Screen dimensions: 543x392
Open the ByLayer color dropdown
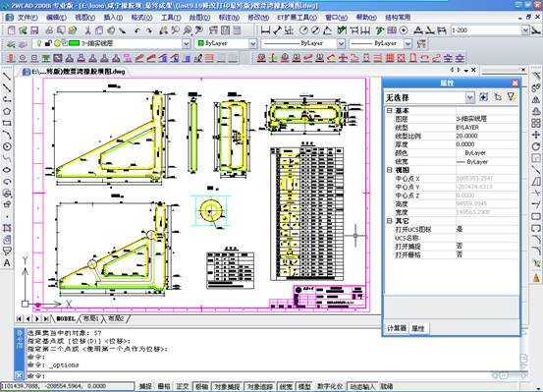[x=252, y=43]
